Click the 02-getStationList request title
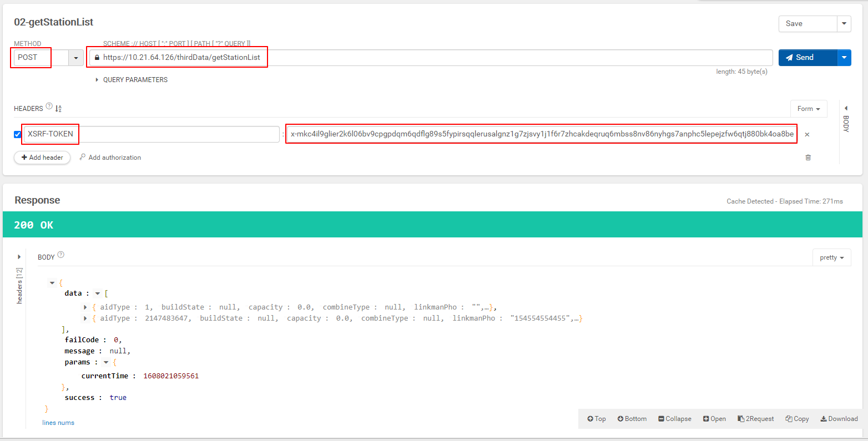Screen dimensions: 868x441 (x=54, y=22)
